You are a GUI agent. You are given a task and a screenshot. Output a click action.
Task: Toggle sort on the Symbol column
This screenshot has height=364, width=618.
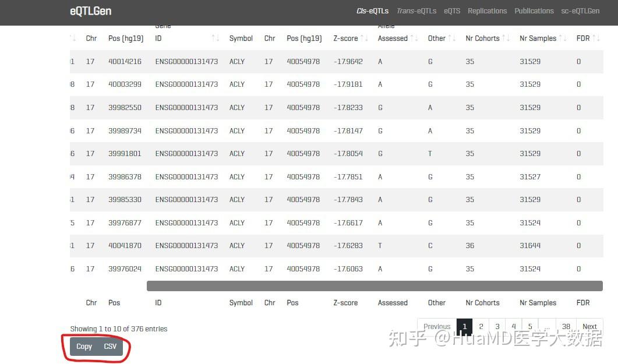[241, 38]
